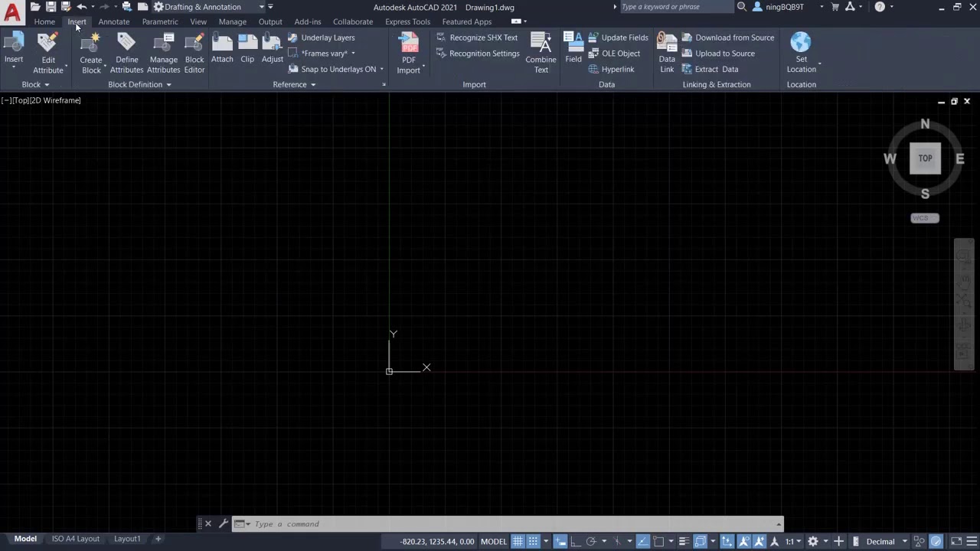Click the keyword search box in title bar
The image size is (980, 551).
[x=675, y=7]
